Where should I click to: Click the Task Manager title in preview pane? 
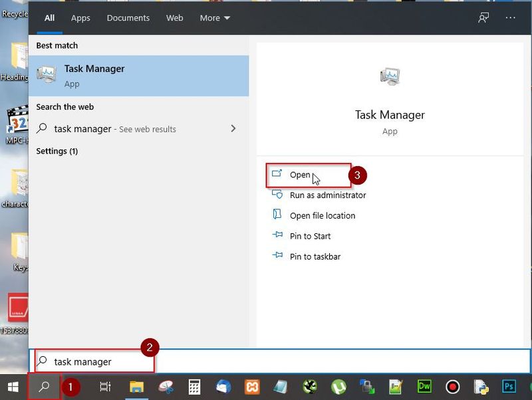390,115
